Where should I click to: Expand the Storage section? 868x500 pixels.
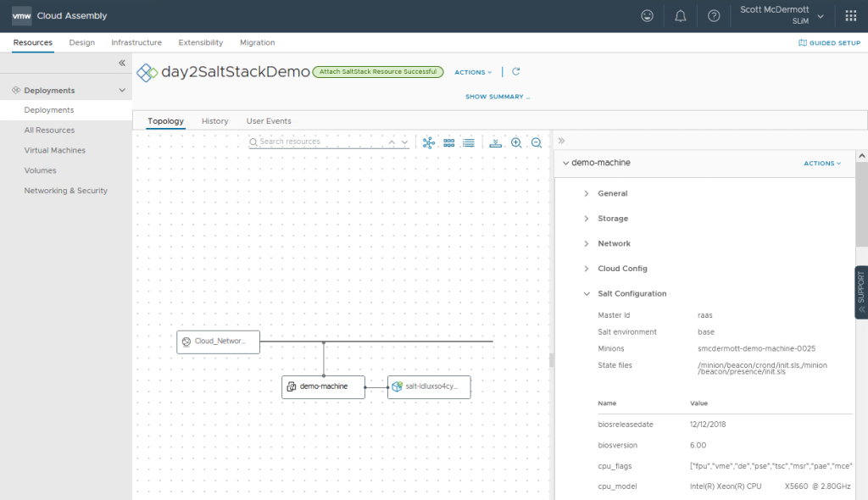click(x=612, y=219)
